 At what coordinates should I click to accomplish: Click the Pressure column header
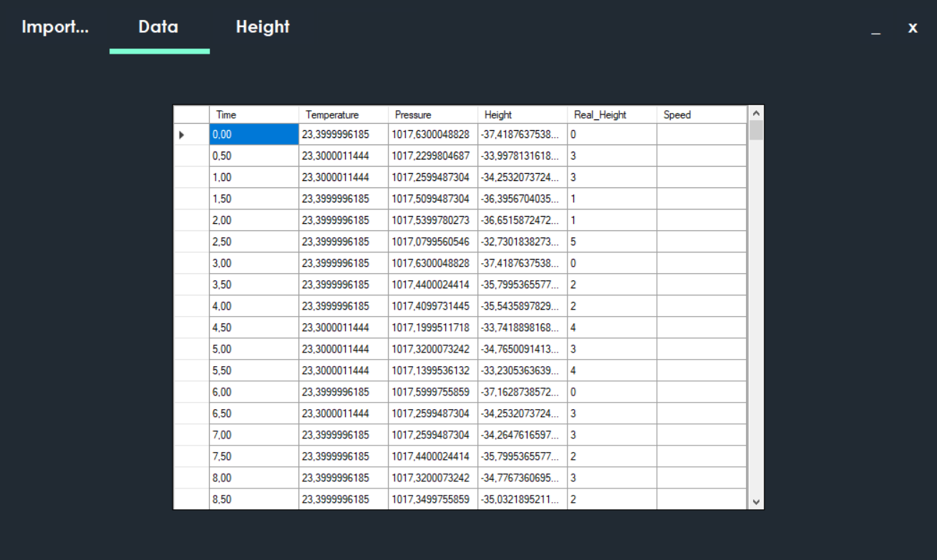(x=432, y=114)
